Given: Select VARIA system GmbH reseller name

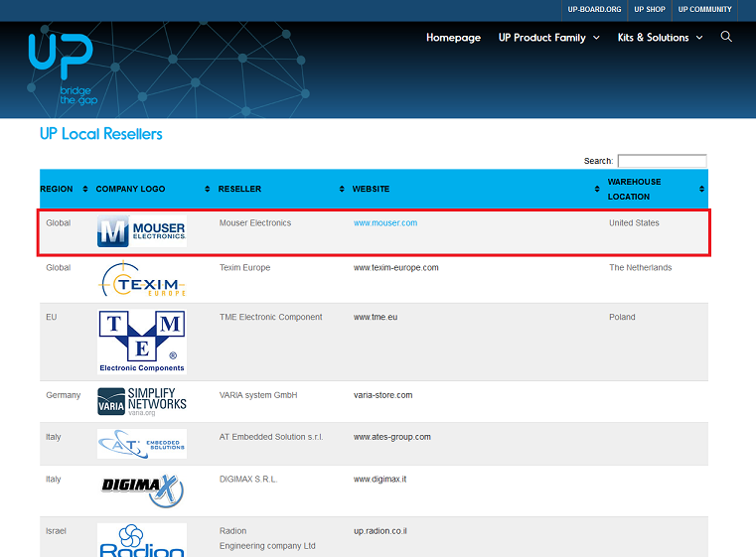Looking at the screenshot, I should tap(258, 395).
